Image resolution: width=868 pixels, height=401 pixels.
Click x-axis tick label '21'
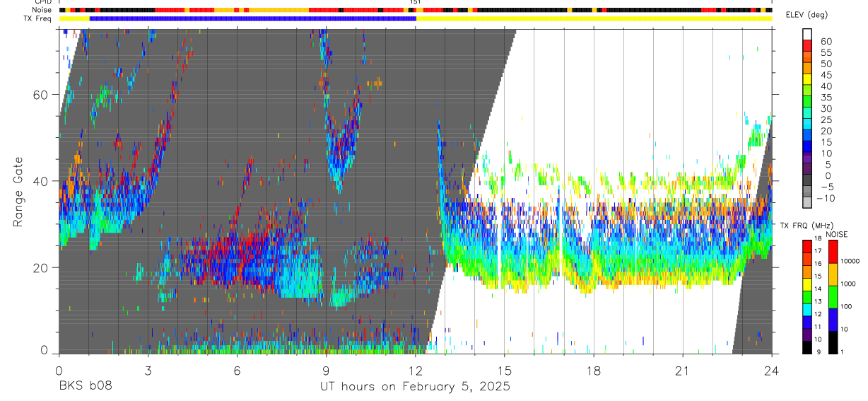[683, 371]
